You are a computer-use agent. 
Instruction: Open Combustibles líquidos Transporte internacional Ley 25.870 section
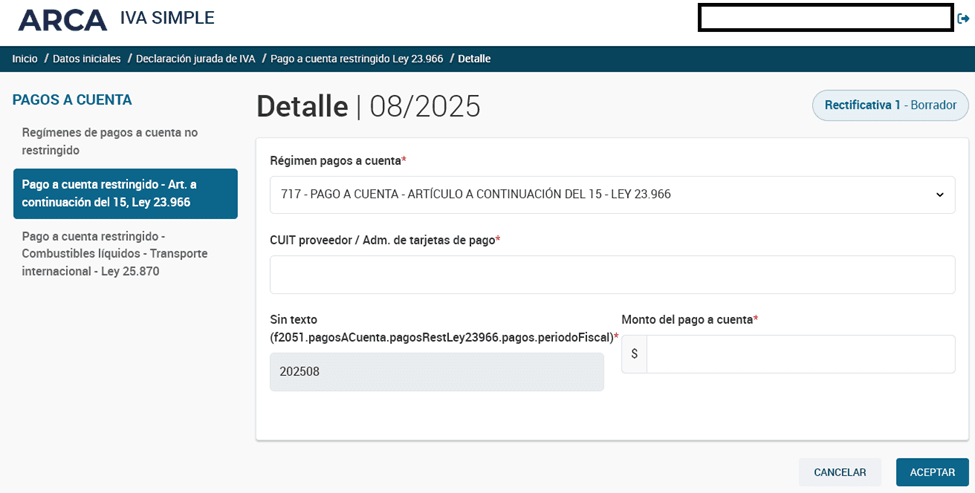115,253
